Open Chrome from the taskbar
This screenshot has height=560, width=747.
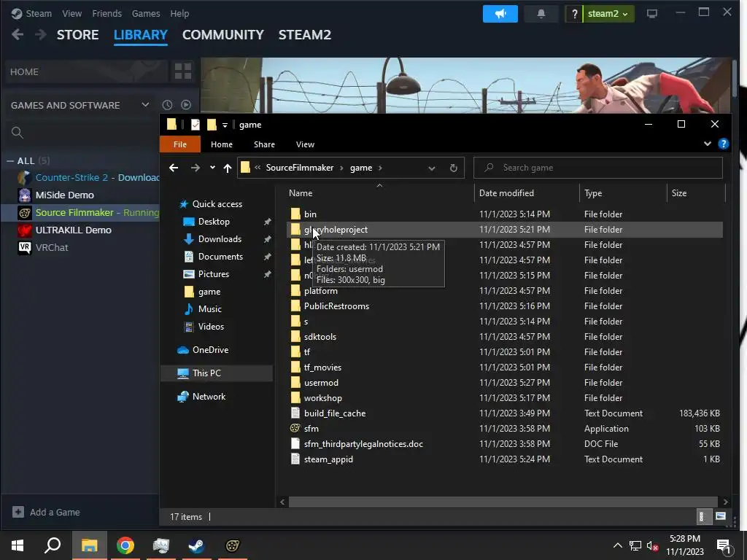[125, 545]
